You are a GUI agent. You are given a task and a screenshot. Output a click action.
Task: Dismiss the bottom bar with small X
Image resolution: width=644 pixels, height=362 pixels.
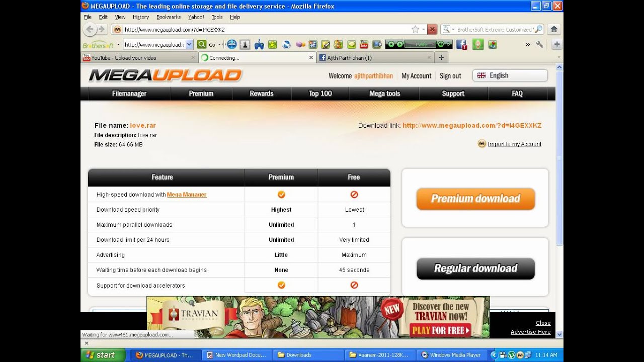(x=86, y=343)
